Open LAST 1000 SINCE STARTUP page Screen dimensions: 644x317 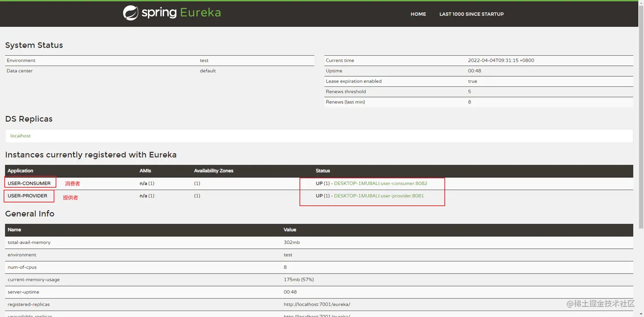pyautogui.click(x=471, y=14)
